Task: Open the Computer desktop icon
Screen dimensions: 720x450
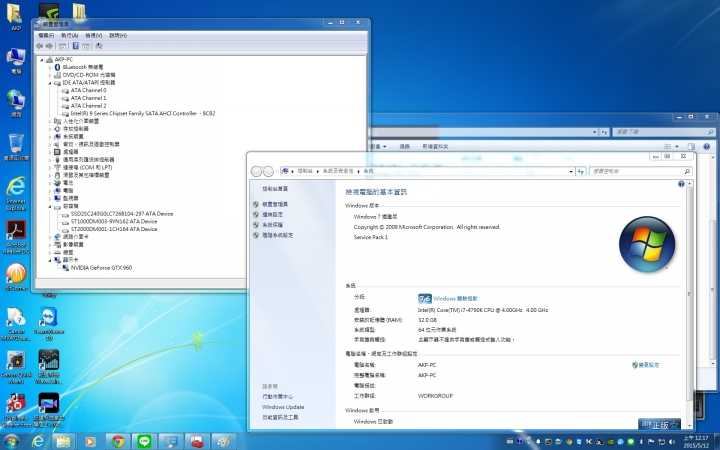Action: point(16,60)
